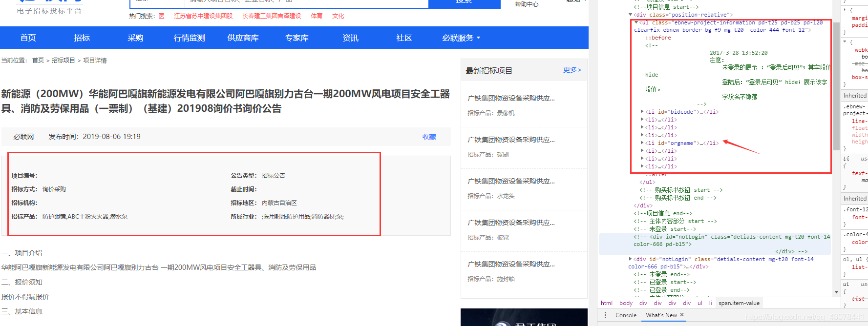The width and height of the screenshot is (868, 326).
Task: Click the 招标机构 field label
Action: tap(24, 203)
